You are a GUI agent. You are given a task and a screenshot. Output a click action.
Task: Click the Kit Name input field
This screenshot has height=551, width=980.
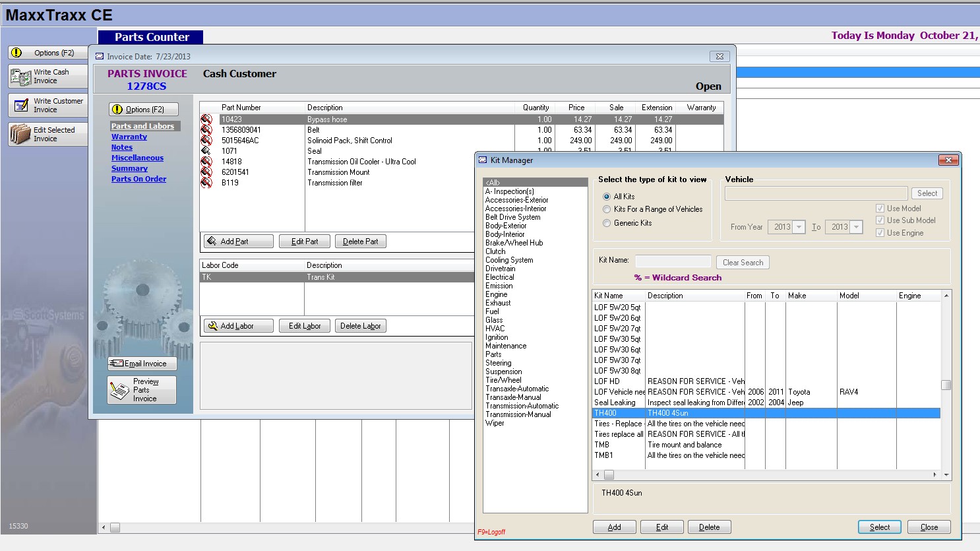coord(673,261)
